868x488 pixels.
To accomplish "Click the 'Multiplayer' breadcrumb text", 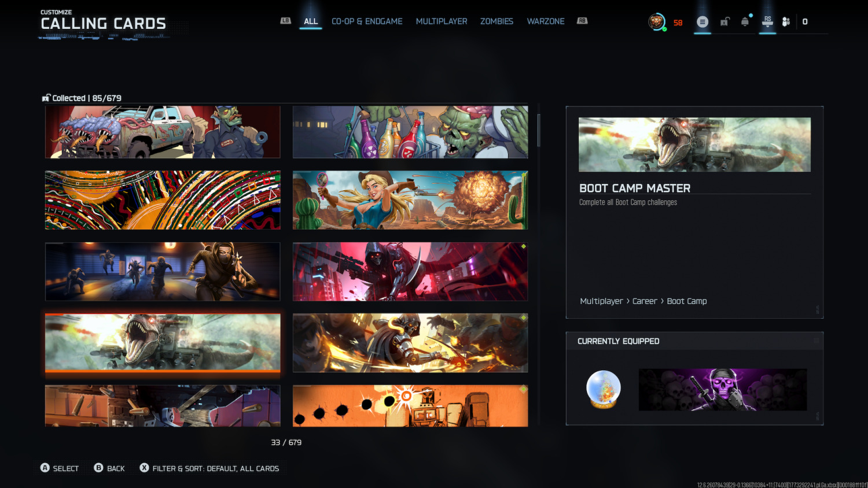I will coord(601,301).
